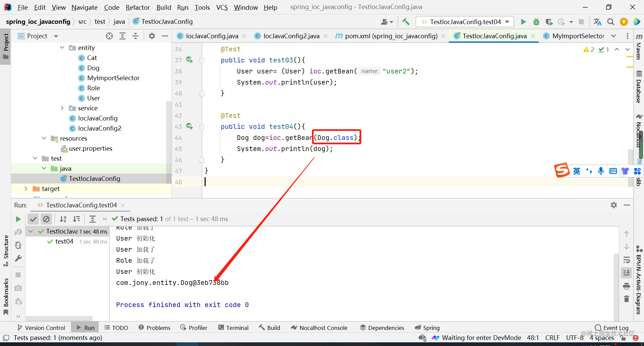
Task: Open Run panel settings gear
Action: (614, 205)
